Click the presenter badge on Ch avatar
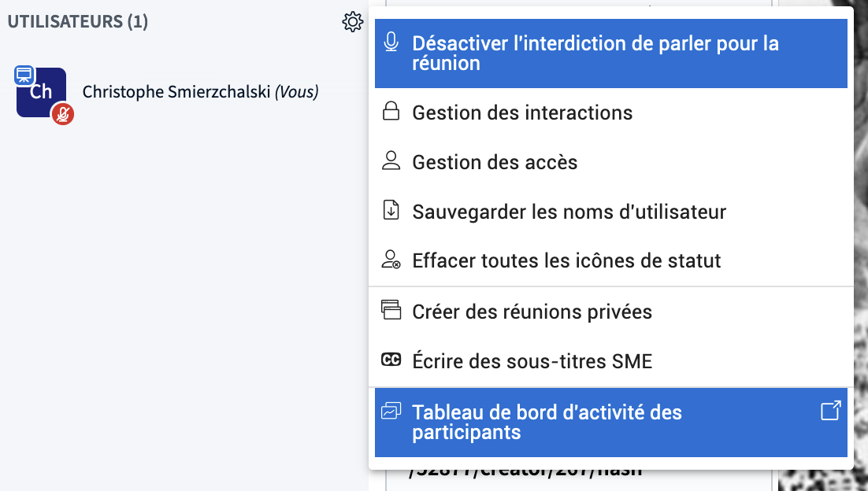The height and width of the screenshot is (491, 868). [x=24, y=75]
